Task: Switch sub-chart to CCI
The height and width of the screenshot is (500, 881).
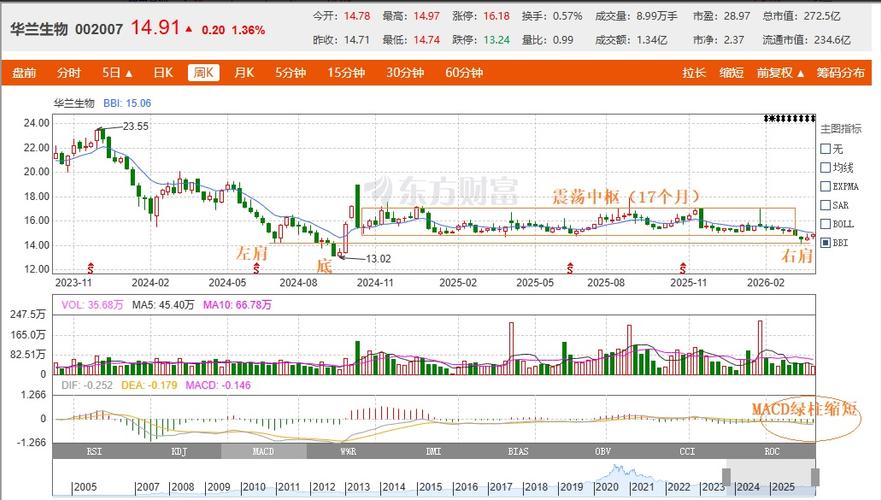Action: pos(687,451)
